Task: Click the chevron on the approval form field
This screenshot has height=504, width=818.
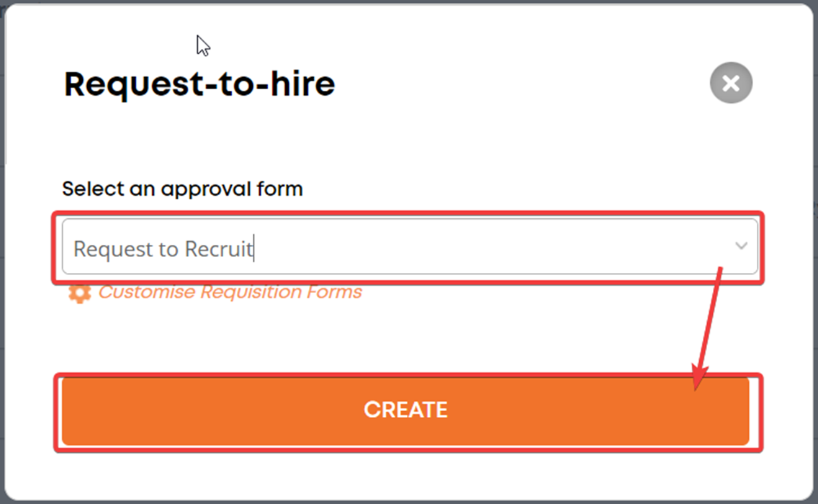Action: (742, 247)
